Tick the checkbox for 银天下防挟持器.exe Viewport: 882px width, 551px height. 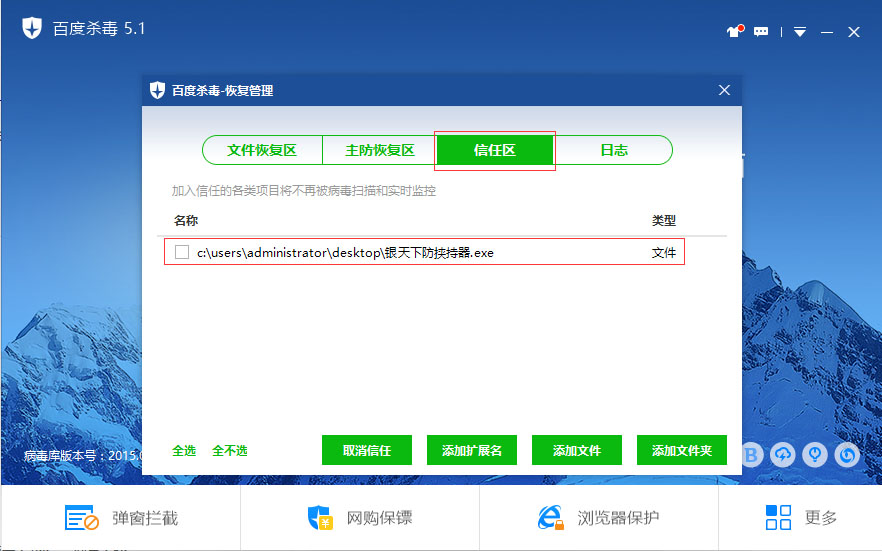(182, 253)
